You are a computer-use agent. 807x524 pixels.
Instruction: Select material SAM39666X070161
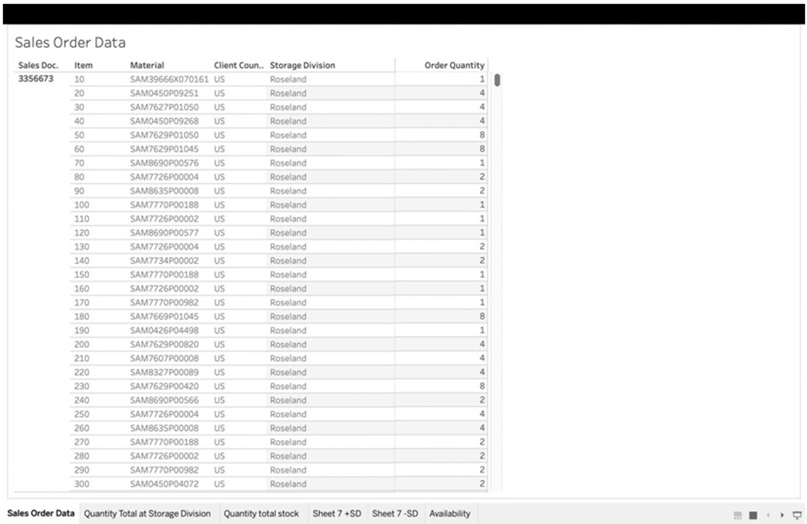coord(169,79)
